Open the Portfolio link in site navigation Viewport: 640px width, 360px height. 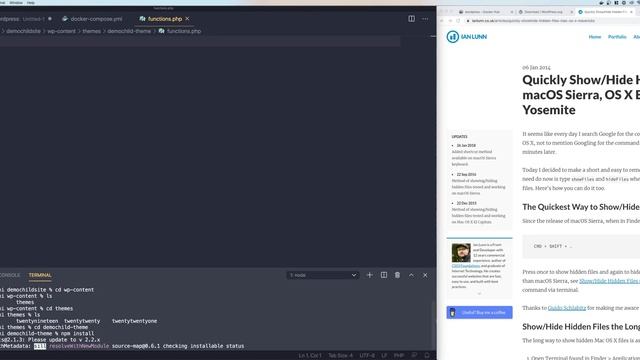(617, 37)
